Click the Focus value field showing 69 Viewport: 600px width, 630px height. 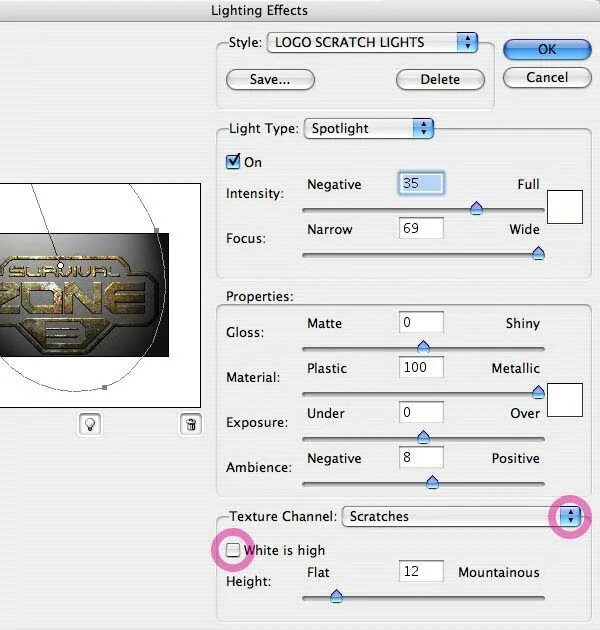421,228
